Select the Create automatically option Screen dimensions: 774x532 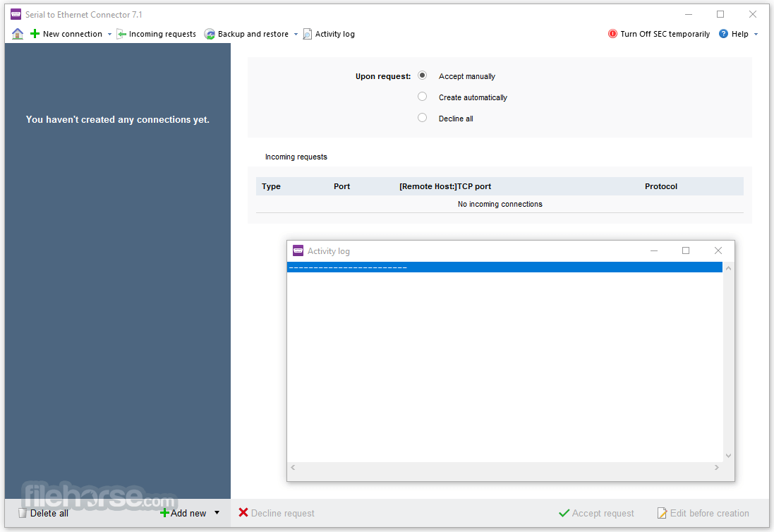pyautogui.click(x=422, y=97)
